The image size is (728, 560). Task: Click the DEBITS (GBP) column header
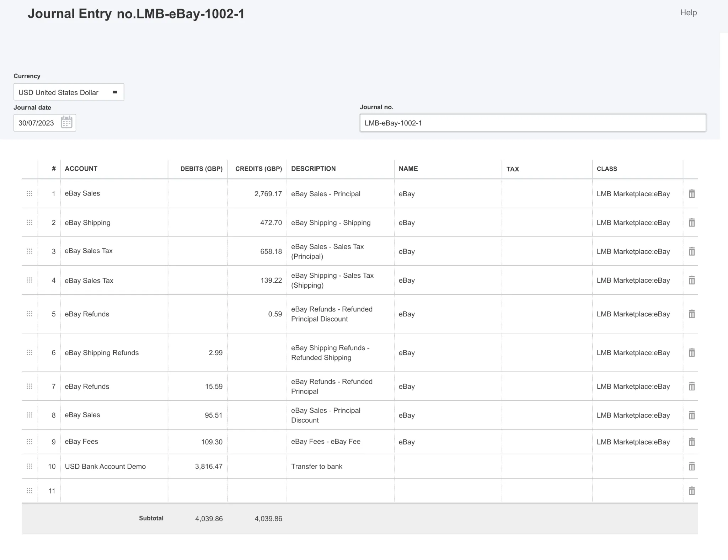pos(201,169)
